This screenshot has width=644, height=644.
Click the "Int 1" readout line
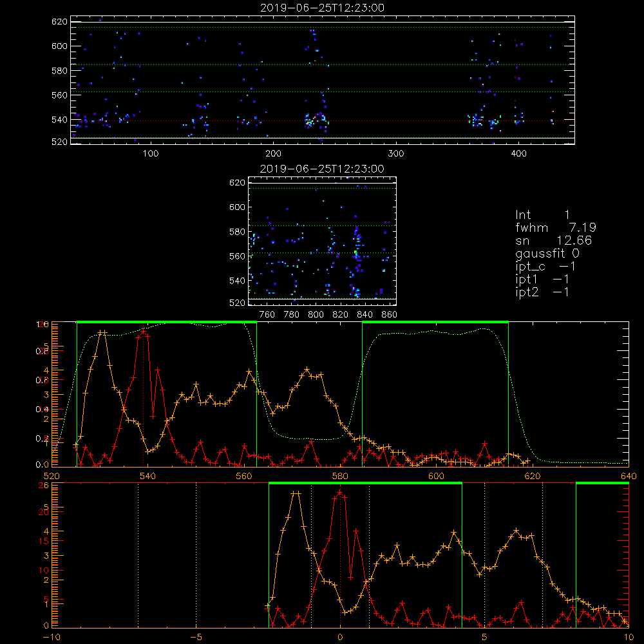point(542,215)
